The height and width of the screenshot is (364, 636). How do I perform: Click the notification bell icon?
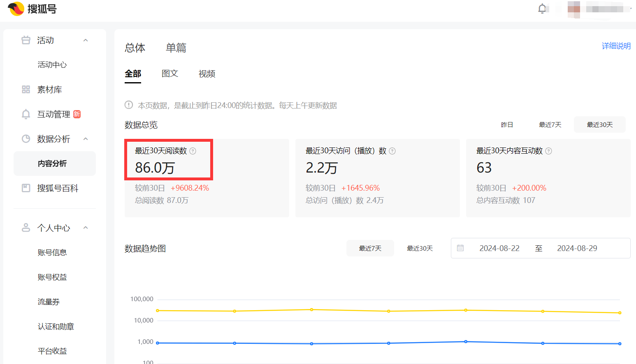(x=542, y=9)
